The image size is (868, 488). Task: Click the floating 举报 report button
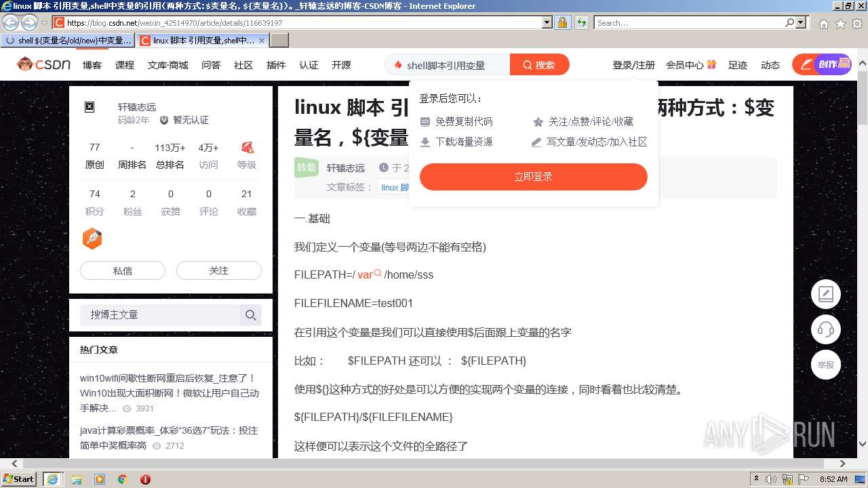point(826,365)
